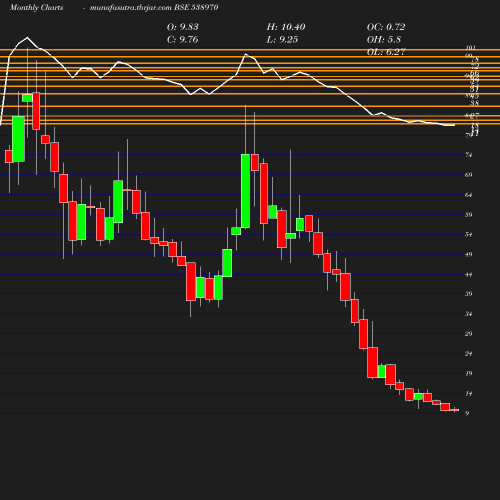Image resolution: width=500 pixels, height=500 pixels.
Task: Click the 29 price axis label
Action: [468, 334]
